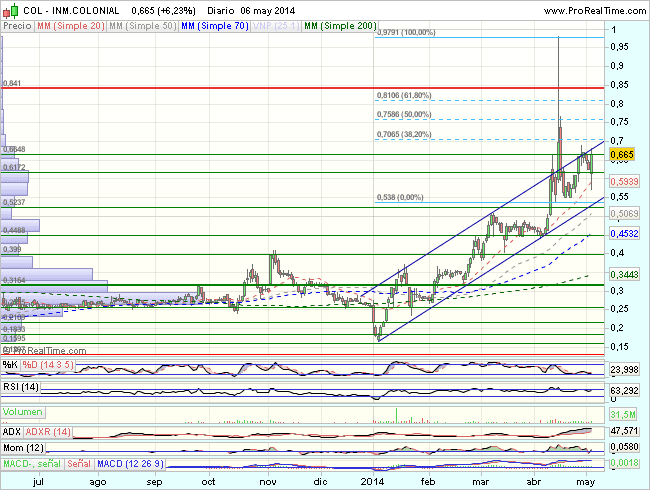Click the yellow 0,665 current price tag
The image size is (650, 490).
[622, 155]
